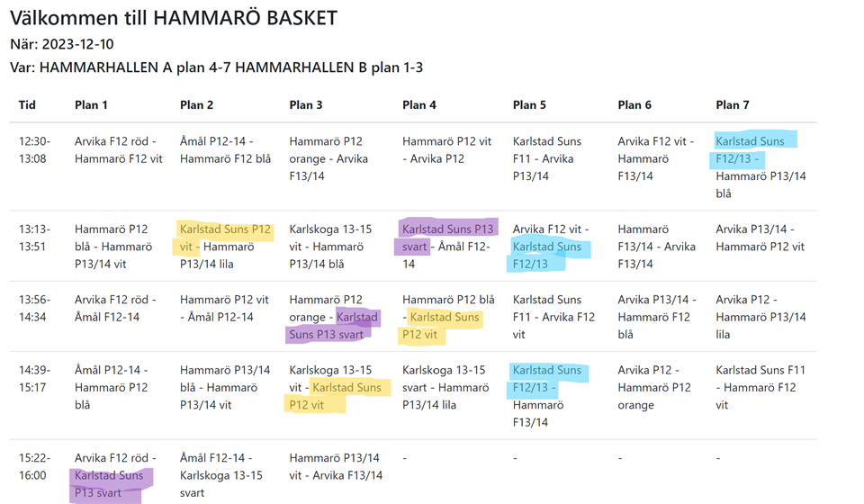
Task: Click the "Plan 7" column header
Action: pyautogui.click(x=732, y=105)
